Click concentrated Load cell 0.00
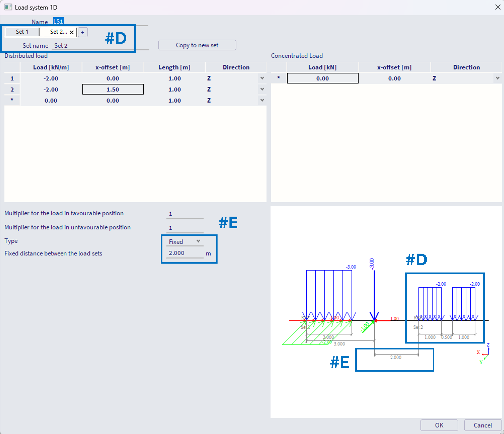Screen dimensions: 504x434 322,78
